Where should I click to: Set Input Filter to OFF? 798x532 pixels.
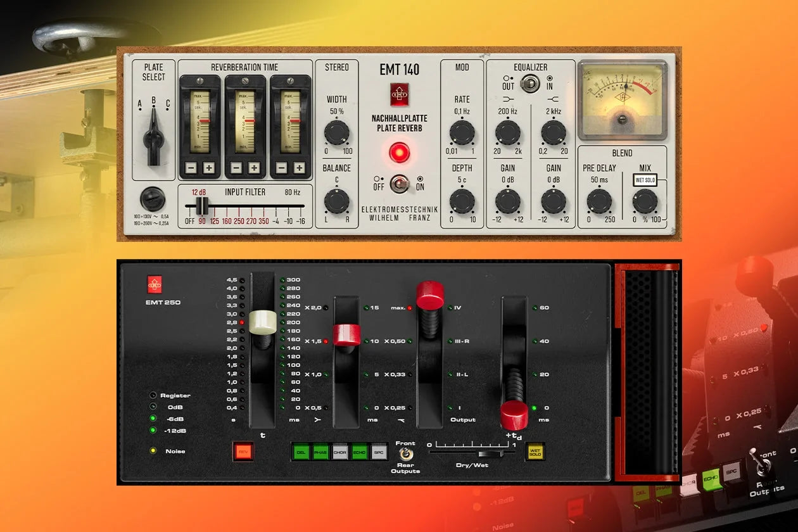[x=189, y=221]
